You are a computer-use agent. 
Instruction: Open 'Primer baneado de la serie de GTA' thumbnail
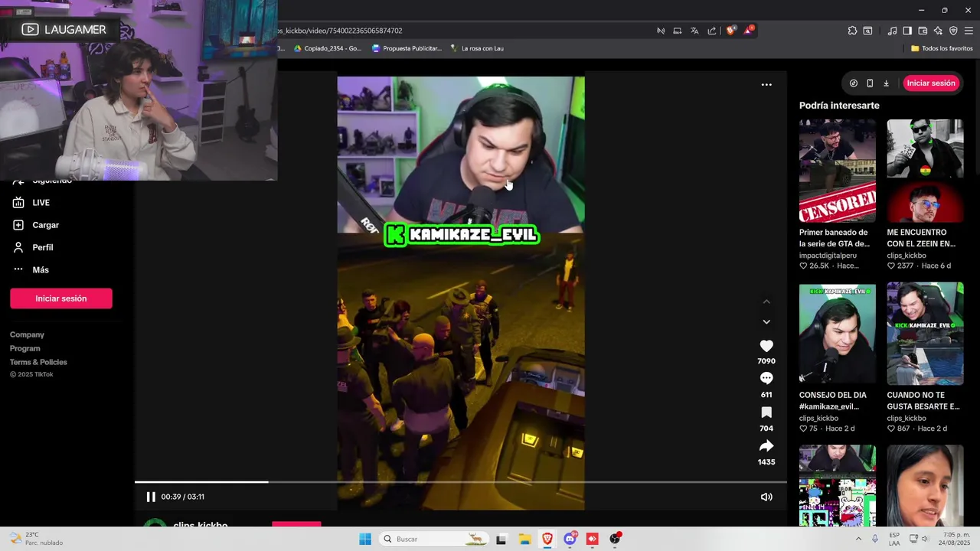coord(838,171)
